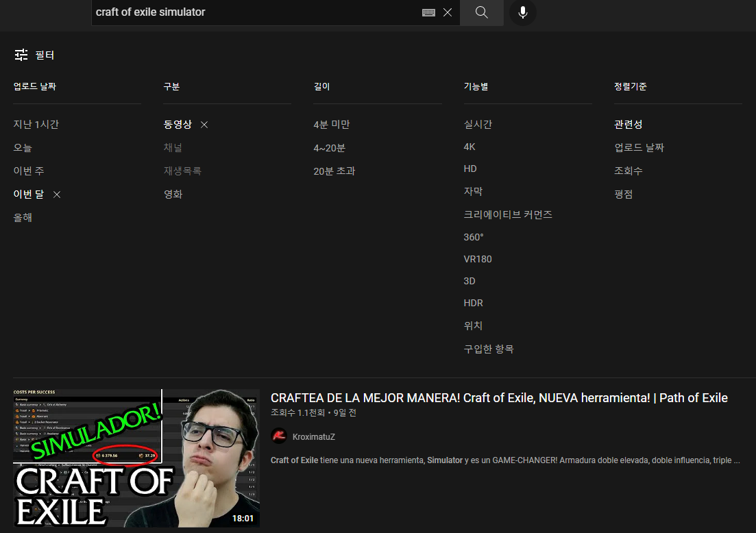Select the active 이번 달 filter
756x533 pixels.
(x=29, y=194)
